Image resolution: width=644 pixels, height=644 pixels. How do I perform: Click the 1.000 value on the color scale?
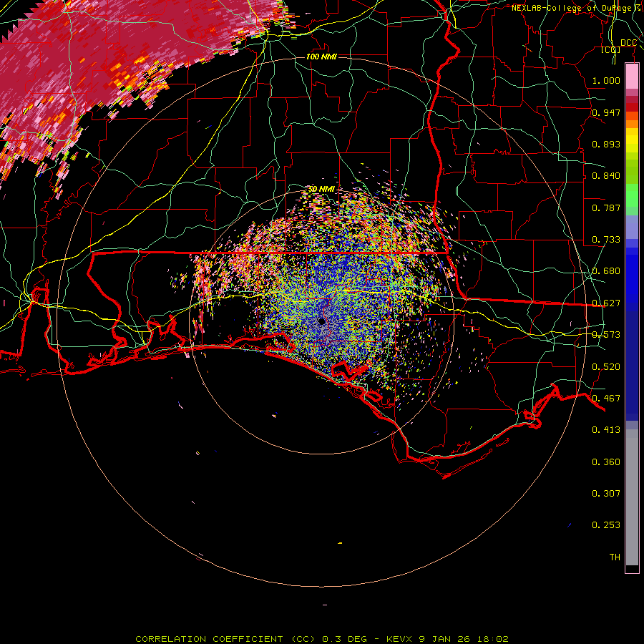606,80
